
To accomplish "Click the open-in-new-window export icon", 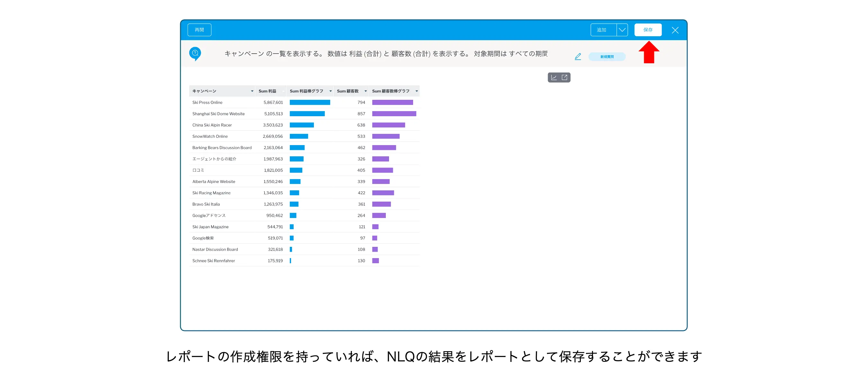I will 564,77.
